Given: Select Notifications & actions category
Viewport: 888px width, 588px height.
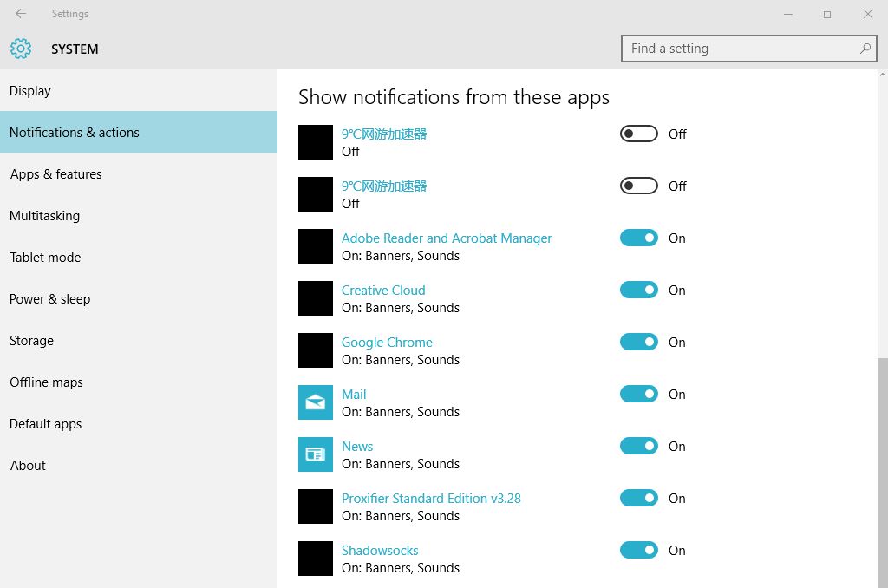Looking at the screenshot, I should pyautogui.click(x=139, y=132).
